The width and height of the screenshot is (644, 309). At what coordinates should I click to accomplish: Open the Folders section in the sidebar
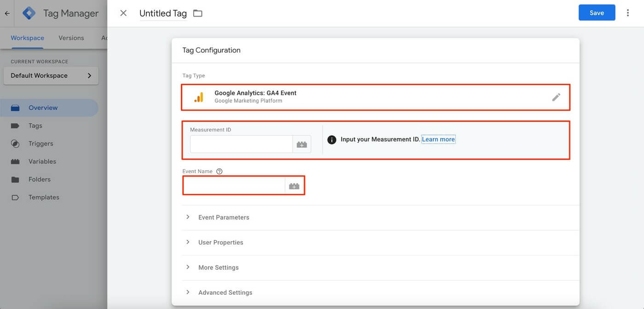coord(16,179)
